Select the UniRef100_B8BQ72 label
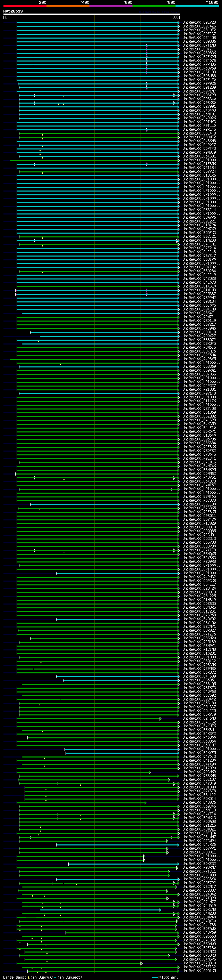The image size is (222, 980). pos(199,340)
